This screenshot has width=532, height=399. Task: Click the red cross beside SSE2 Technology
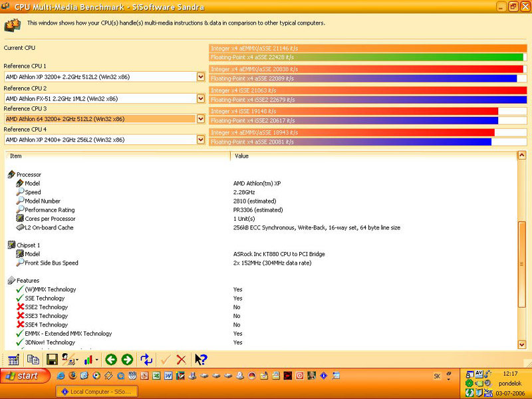[x=20, y=307]
